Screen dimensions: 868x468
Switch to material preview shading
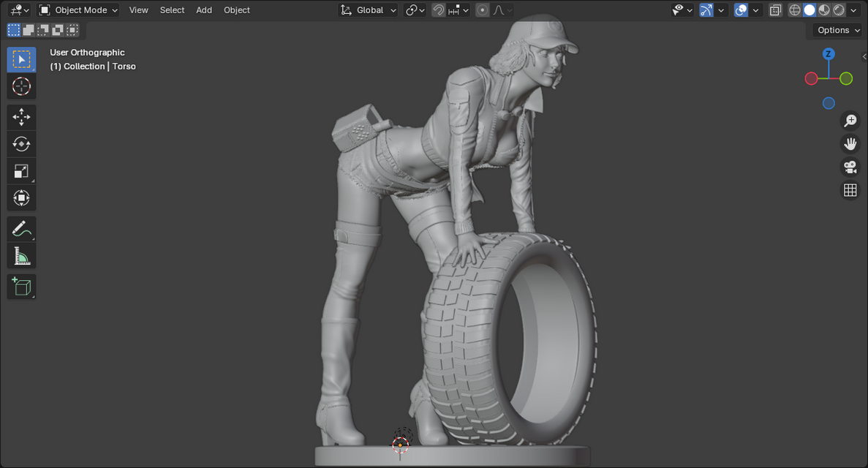click(824, 10)
